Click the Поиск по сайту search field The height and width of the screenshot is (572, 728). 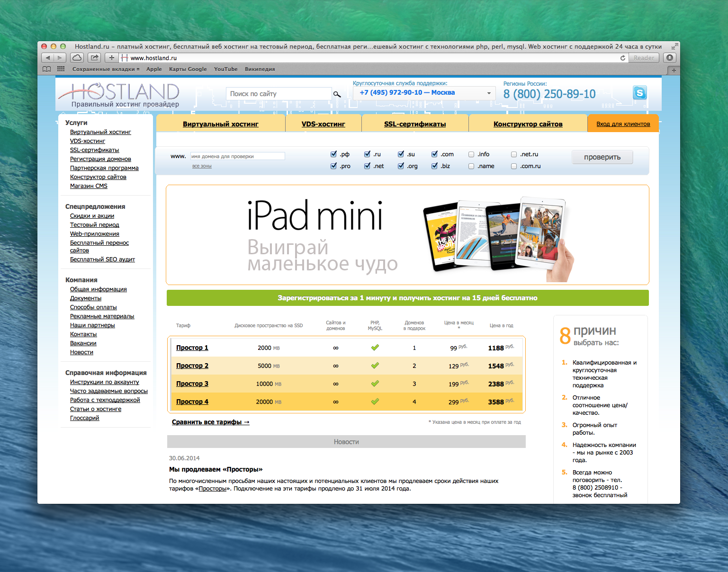(x=279, y=94)
